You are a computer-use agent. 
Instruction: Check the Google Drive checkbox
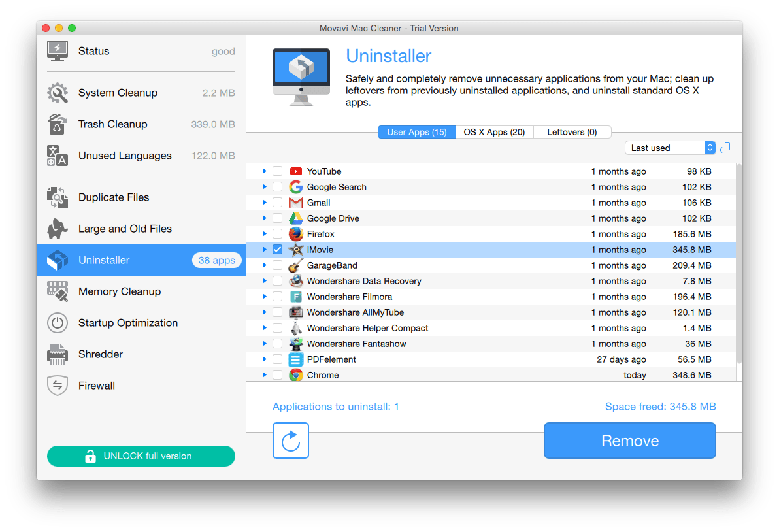point(277,218)
